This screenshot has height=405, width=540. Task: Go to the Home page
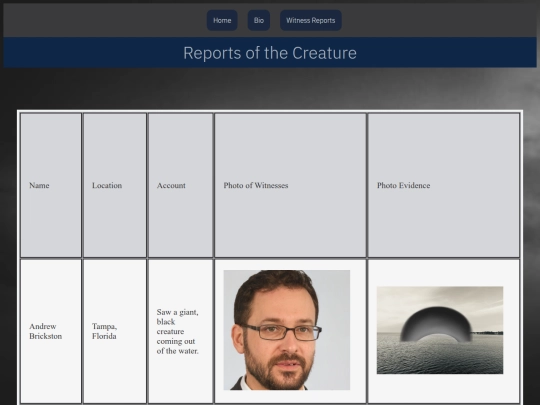(x=222, y=20)
